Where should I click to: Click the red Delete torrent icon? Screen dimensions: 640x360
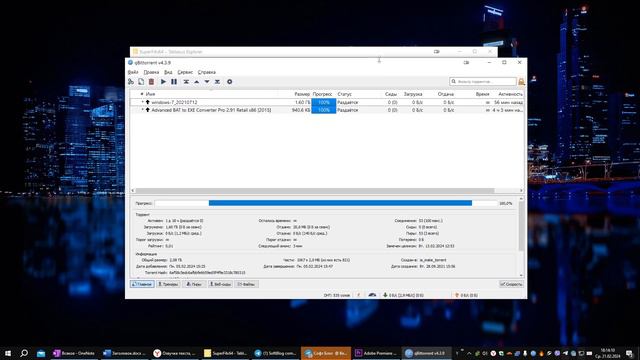(x=151, y=82)
